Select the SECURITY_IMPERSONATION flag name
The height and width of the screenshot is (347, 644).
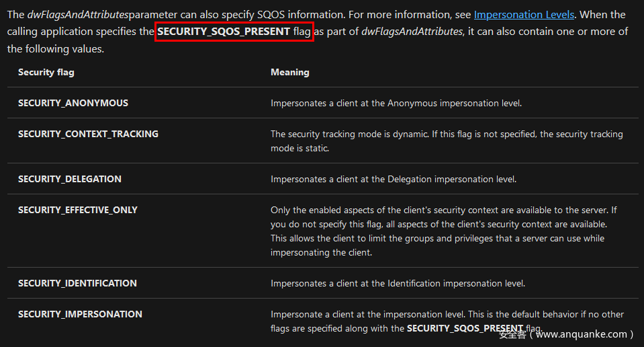point(80,314)
